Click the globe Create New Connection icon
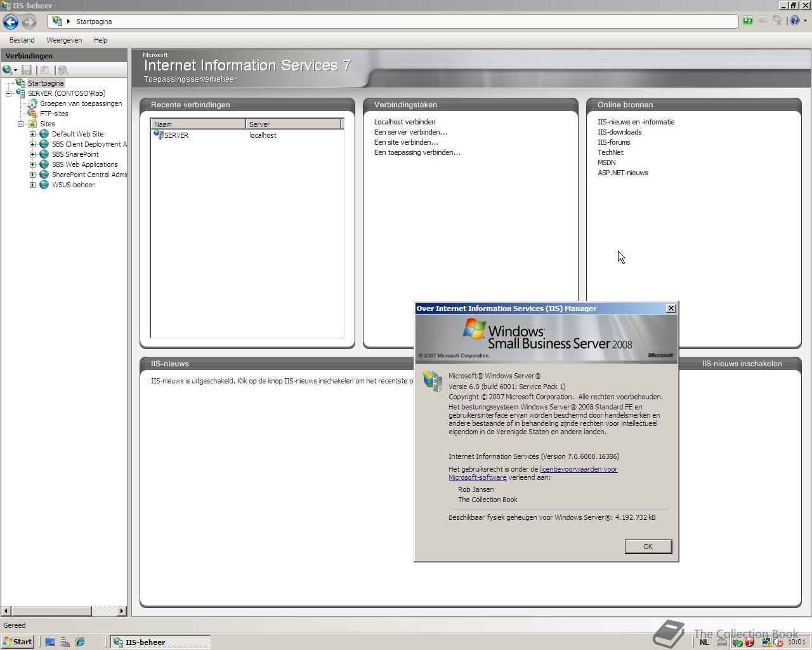812x650 pixels. pyautogui.click(x=7, y=70)
